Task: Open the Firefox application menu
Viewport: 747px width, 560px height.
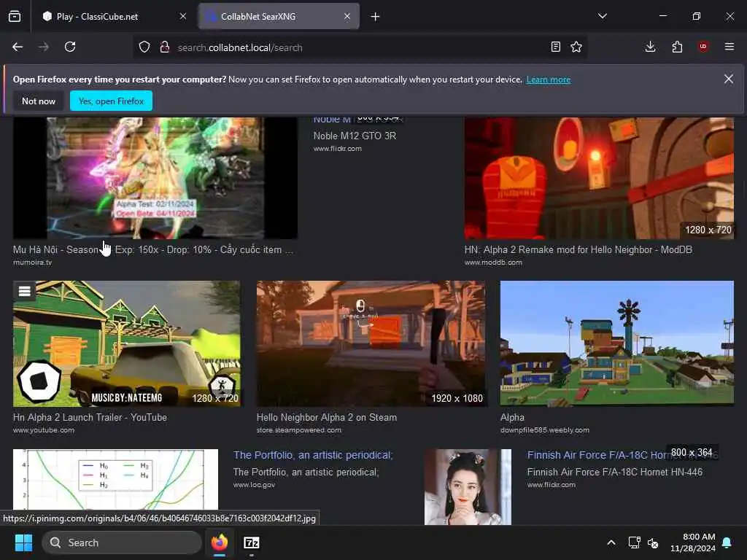Action: point(729,47)
